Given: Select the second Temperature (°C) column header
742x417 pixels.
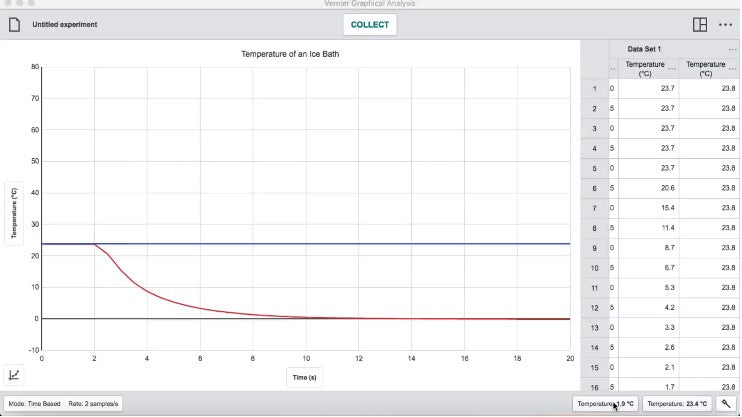Looking at the screenshot, I should [706, 69].
